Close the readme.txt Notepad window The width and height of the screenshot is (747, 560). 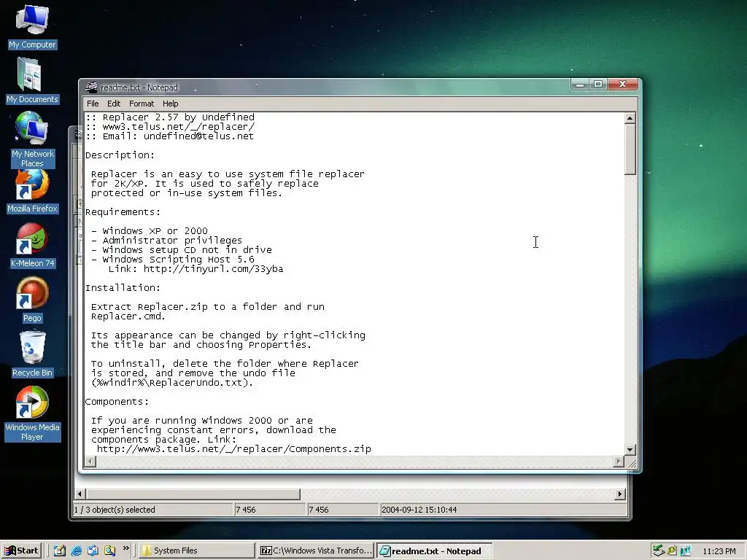(x=622, y=85)
